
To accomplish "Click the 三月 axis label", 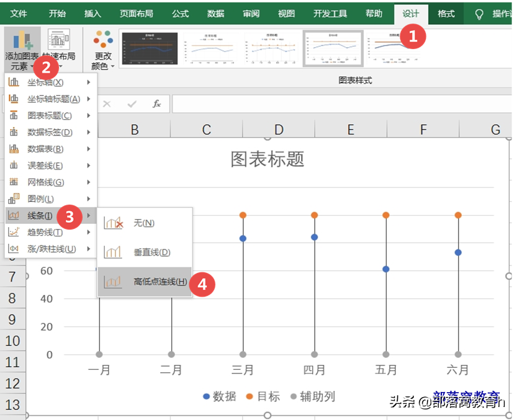I will point(243,370).
